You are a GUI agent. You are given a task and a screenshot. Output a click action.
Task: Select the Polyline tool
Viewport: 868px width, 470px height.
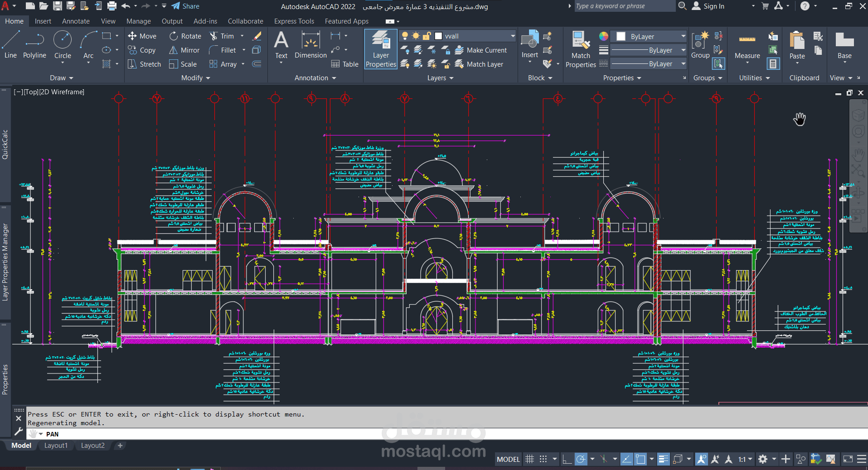[34, 44]
